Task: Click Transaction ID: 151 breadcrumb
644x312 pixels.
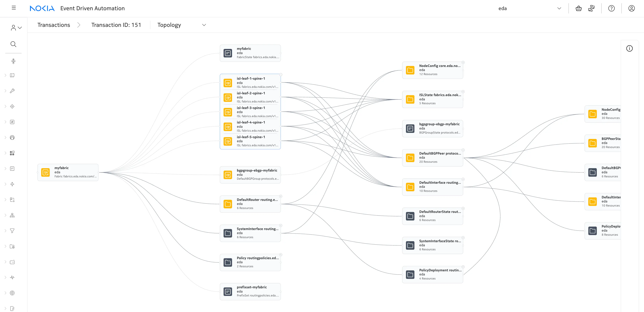Action: [x=116, y=25]
